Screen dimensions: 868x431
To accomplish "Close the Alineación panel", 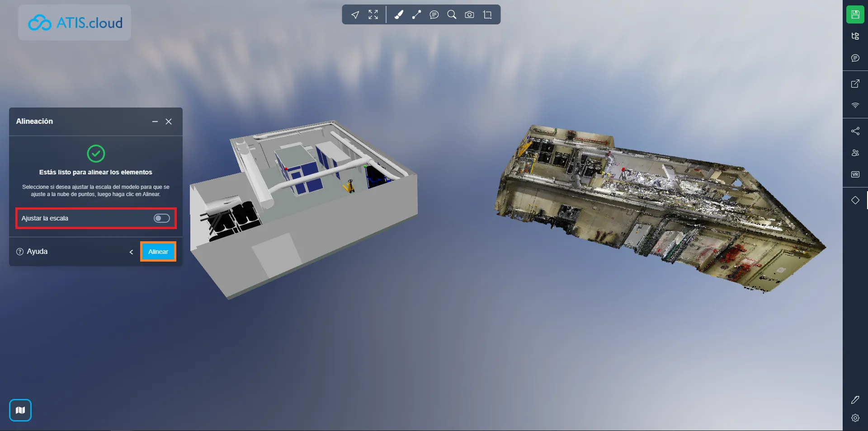I will tap(169, 122).
